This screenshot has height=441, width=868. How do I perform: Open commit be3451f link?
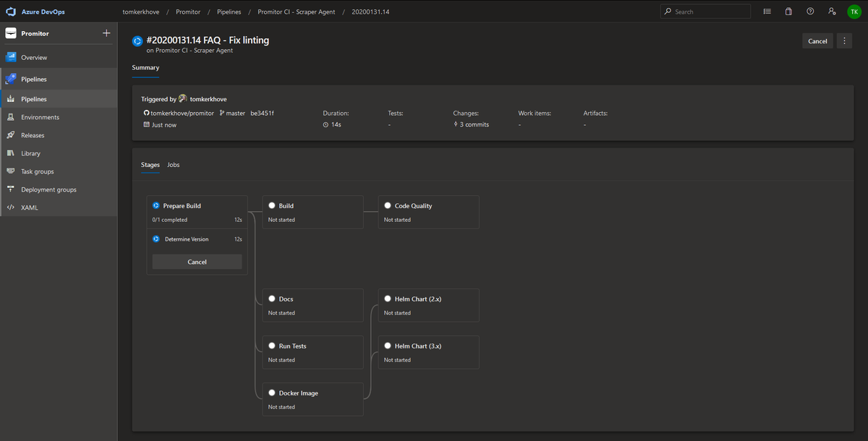coord(262,113)
